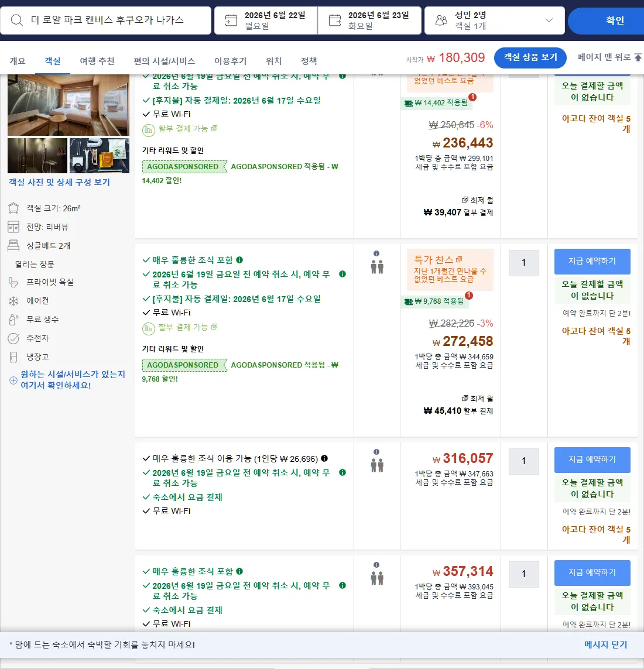Click the 특가 찬스 label link

(x=438, y=259)
